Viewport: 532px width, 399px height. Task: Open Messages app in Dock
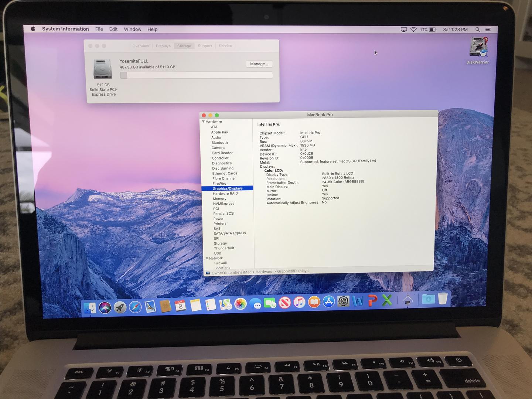pyautogui.click(x=255, y=304)
